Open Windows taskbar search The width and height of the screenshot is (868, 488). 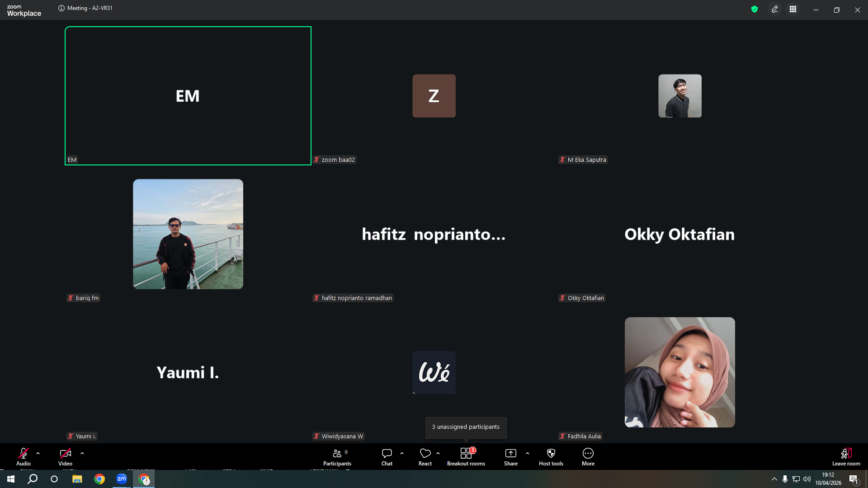coord(33,479)
